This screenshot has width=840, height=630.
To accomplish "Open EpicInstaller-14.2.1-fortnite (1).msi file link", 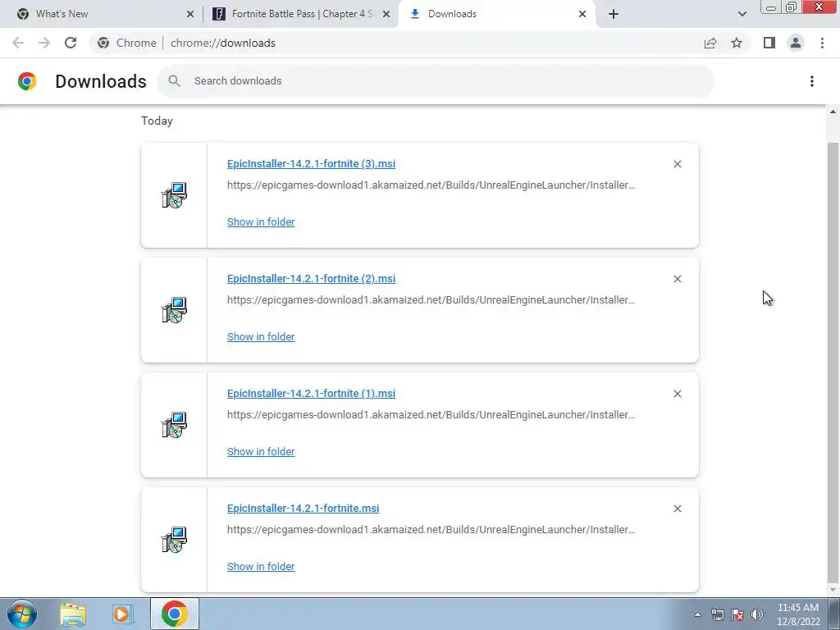I will [311, 393].
